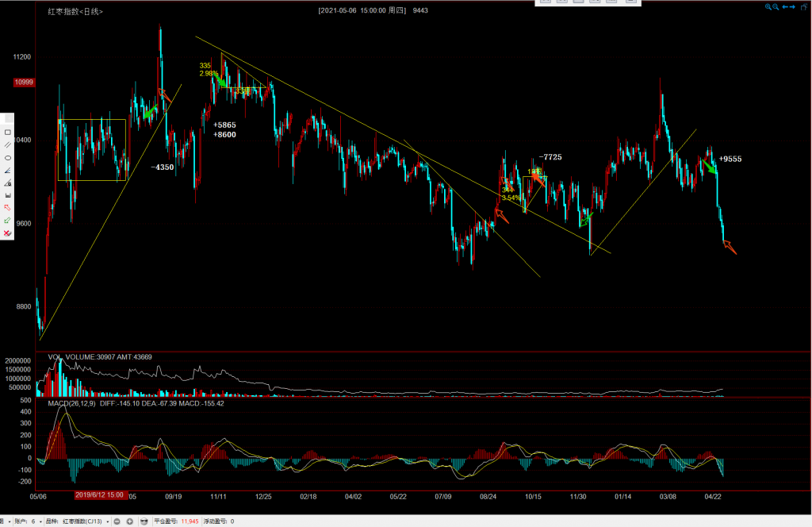Open the 账户 account dropdown
Screen dimensions: 812x527
pos(38,521)
